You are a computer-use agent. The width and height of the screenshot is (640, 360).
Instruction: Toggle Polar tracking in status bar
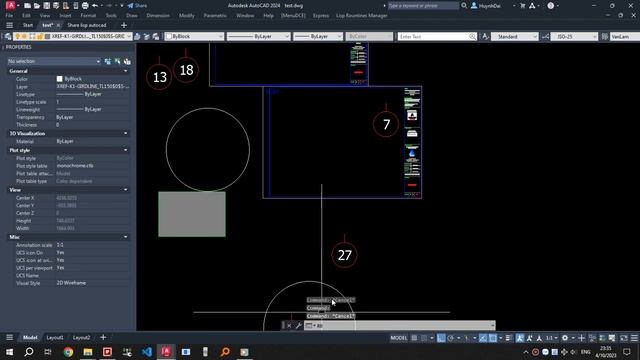[x=451, y=338]
